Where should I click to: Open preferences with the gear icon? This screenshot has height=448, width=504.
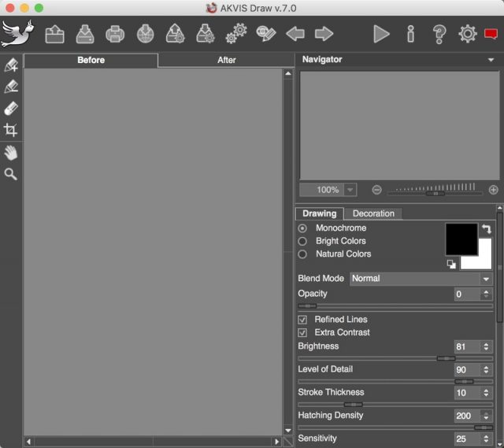(468, 33)
